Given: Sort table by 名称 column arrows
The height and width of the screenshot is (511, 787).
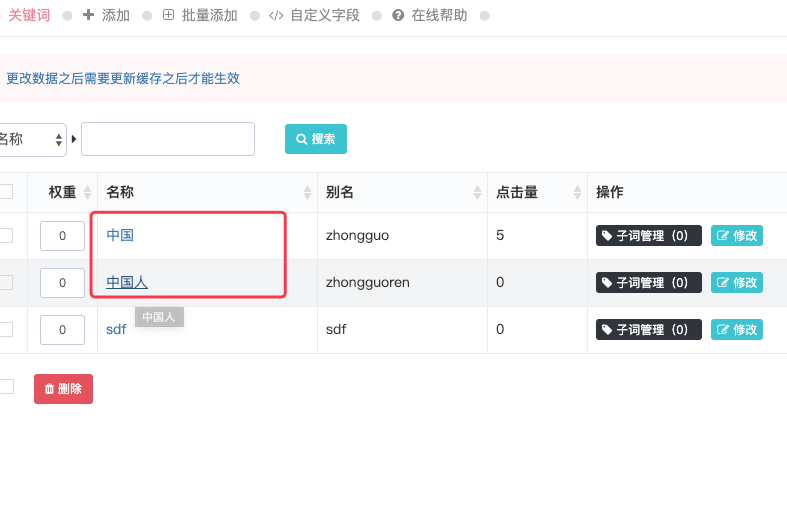Looking at the screenshot, I should point(307,192).
